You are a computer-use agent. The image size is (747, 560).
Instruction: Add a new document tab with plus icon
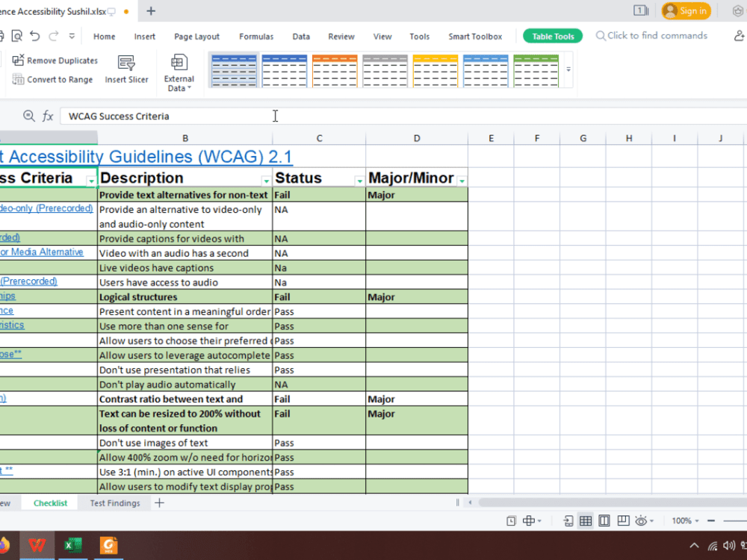[x=151, y=11]
